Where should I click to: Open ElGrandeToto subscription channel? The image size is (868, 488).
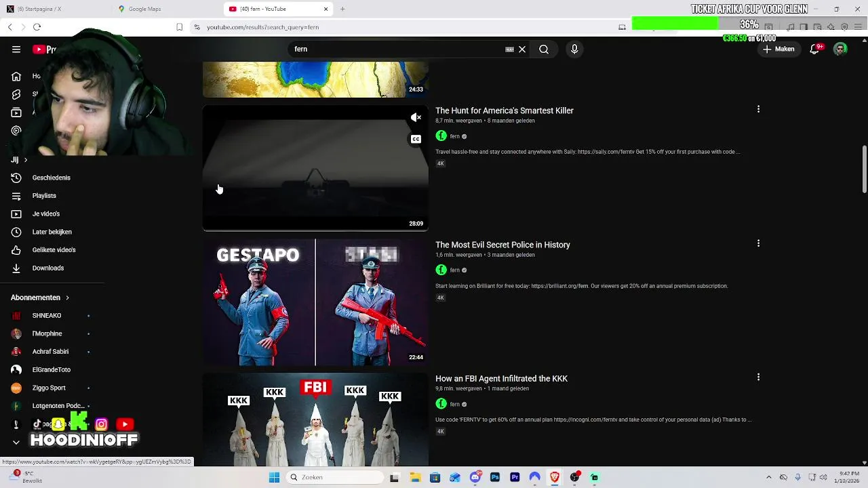[52, 370]
